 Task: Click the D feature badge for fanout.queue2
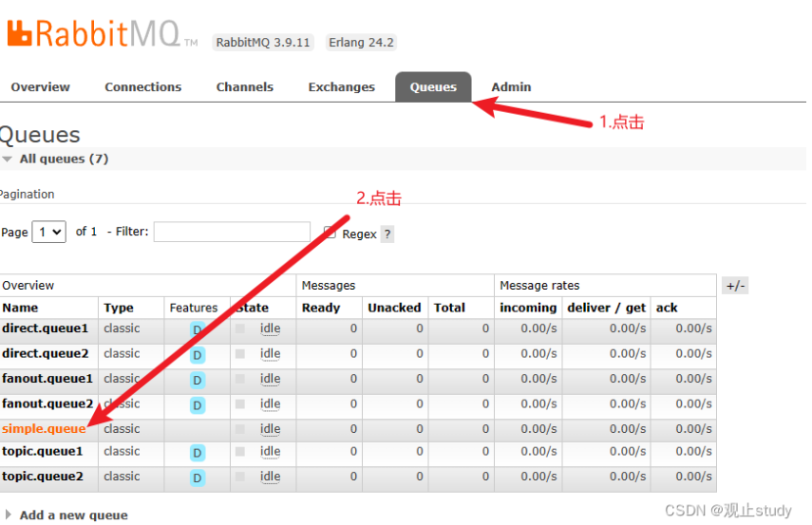(198, 404)
